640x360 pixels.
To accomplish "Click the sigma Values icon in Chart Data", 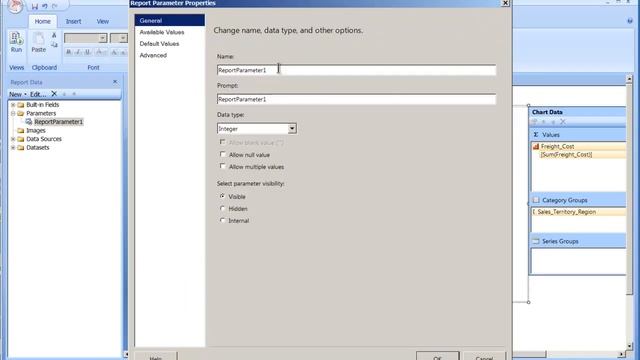I will [536, 135].
